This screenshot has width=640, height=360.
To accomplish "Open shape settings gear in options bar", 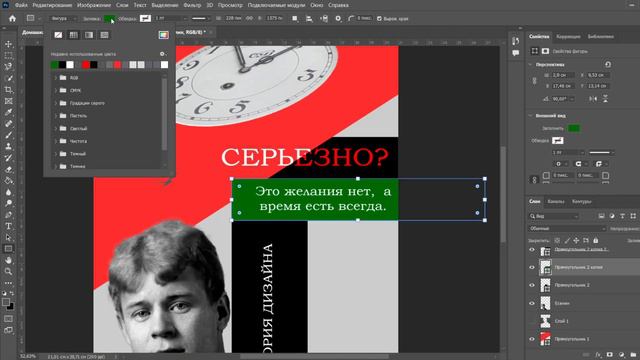I will click(338, 18).
